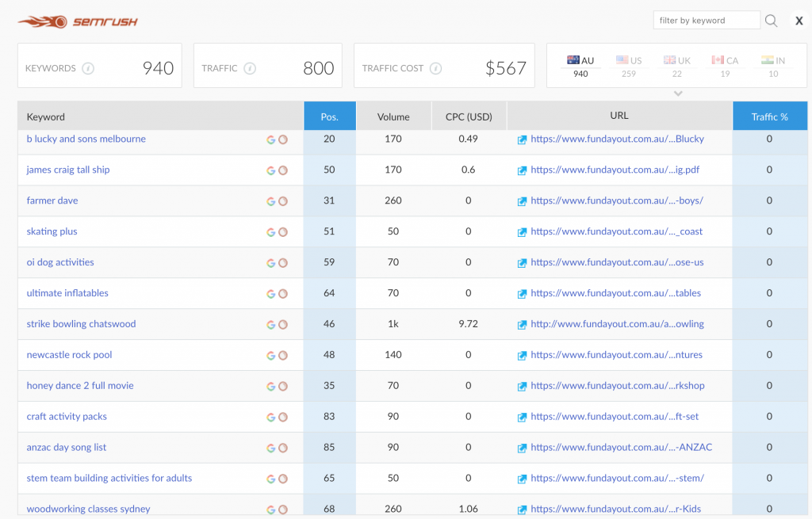Switch to the US database tab
Viewport: 812px width, 519px height.
tap(629, 67)
